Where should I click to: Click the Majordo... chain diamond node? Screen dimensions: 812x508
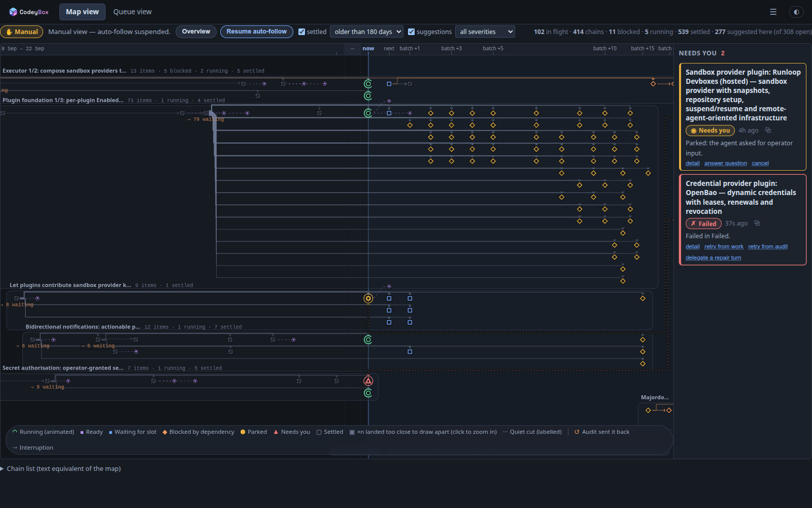[x=648, y=410]
